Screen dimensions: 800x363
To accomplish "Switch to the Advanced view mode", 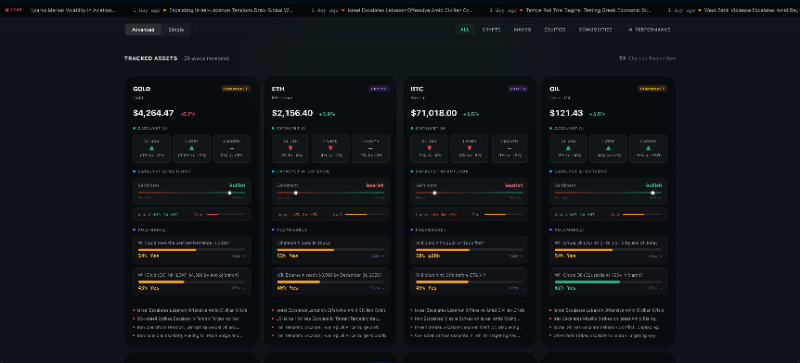I will pos(143,30).
